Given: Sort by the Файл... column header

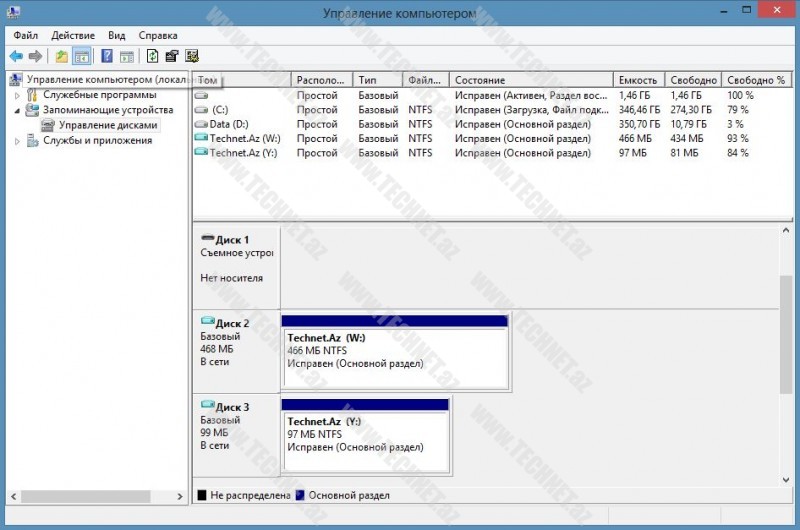Looking at the screenshot, I should pyautogui.click(x=426, y=80).
